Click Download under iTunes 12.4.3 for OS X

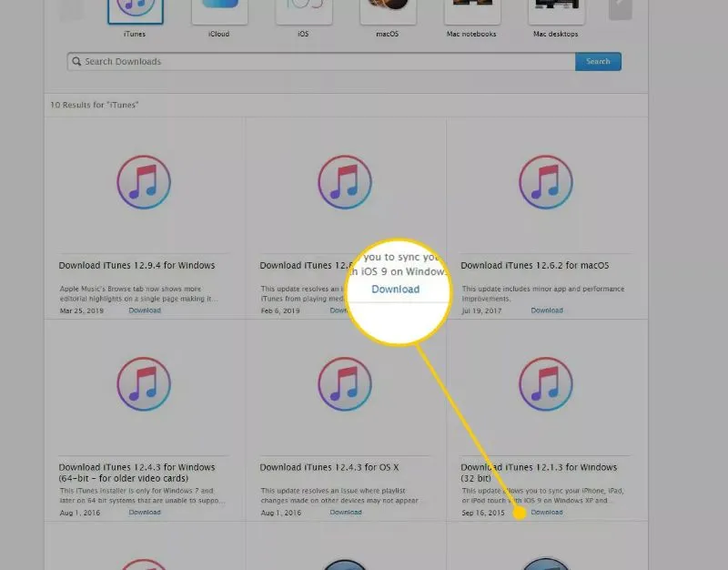coord(346,512)
